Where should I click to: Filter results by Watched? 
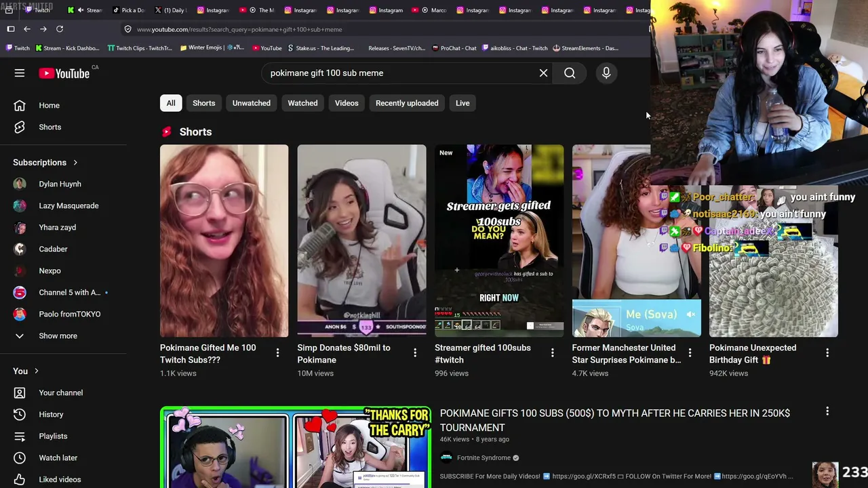click(302, 103)
